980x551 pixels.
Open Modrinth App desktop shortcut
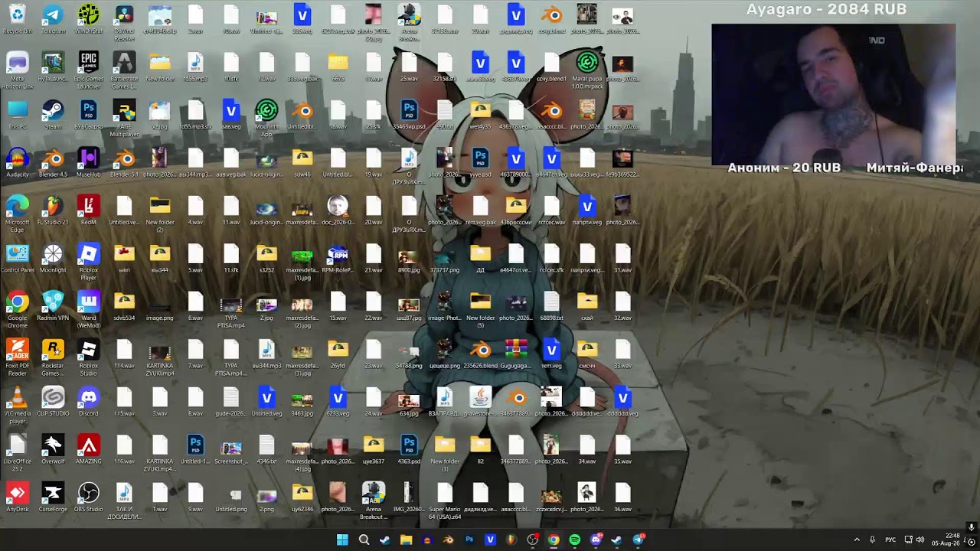[x=266, y=118]
